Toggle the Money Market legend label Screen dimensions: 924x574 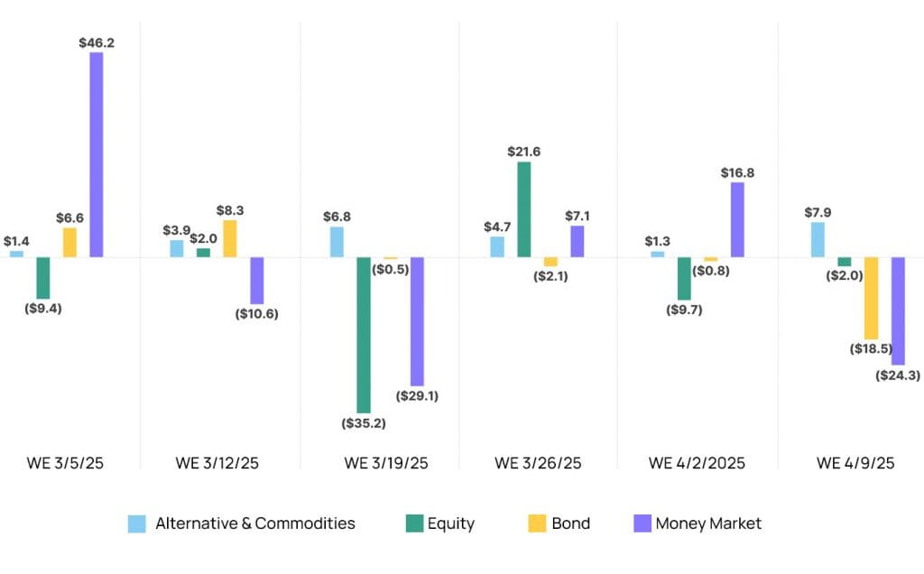point(708,523)
